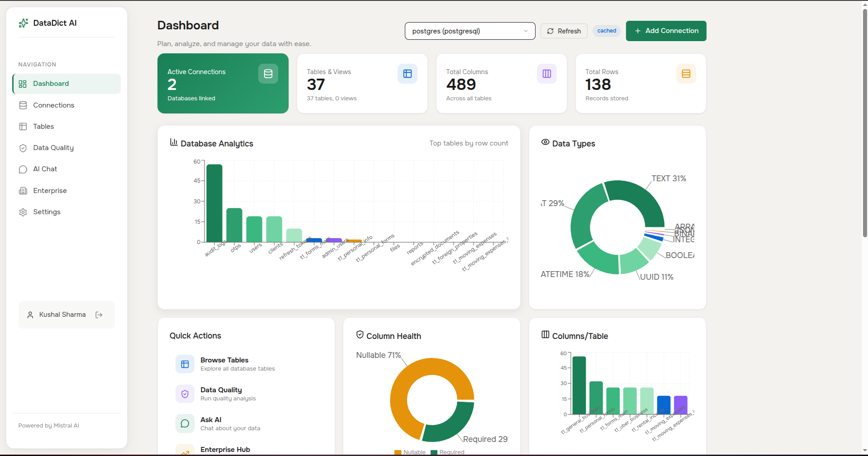Click the Ask AI chat bubble icon

tap(185, 423)
